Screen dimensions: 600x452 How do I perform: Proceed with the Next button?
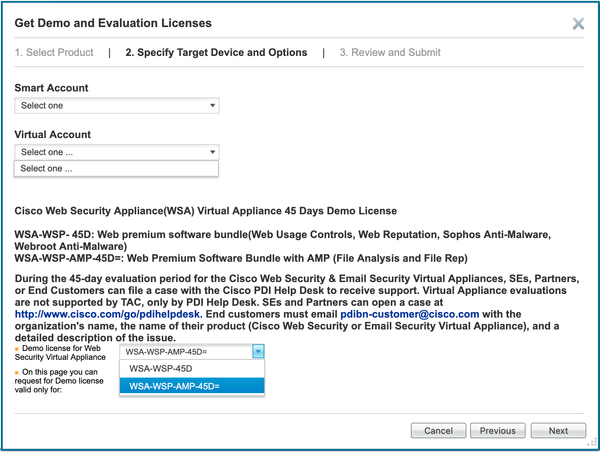[x=558, y=431]
